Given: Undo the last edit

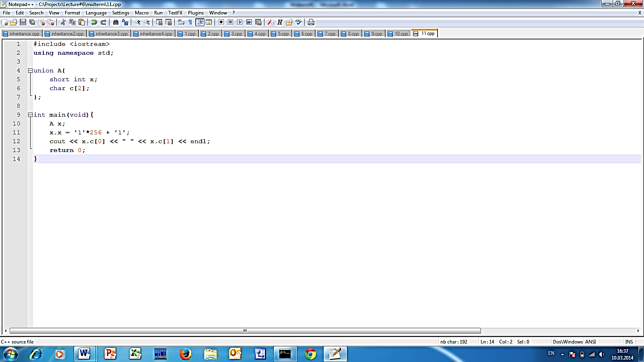Looking at the screenshot, I should coord(94,23).
